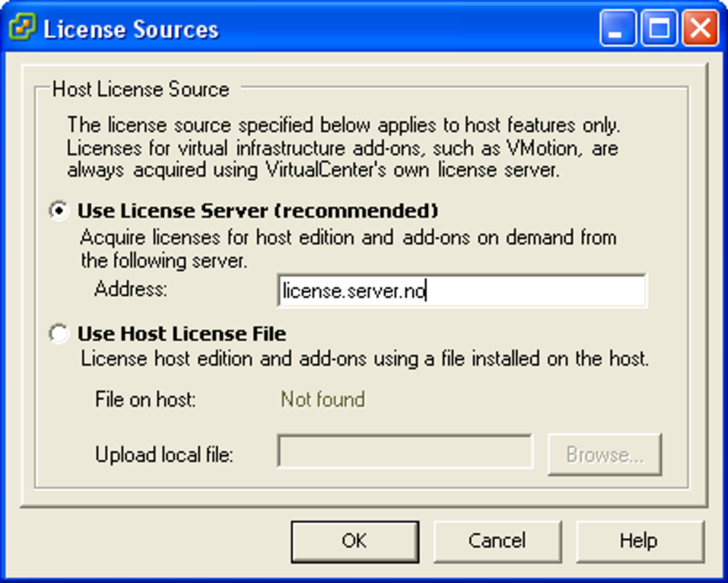Select Use Host License File option
This screenshot has width=728, height=583.
(x=59, y=334)
